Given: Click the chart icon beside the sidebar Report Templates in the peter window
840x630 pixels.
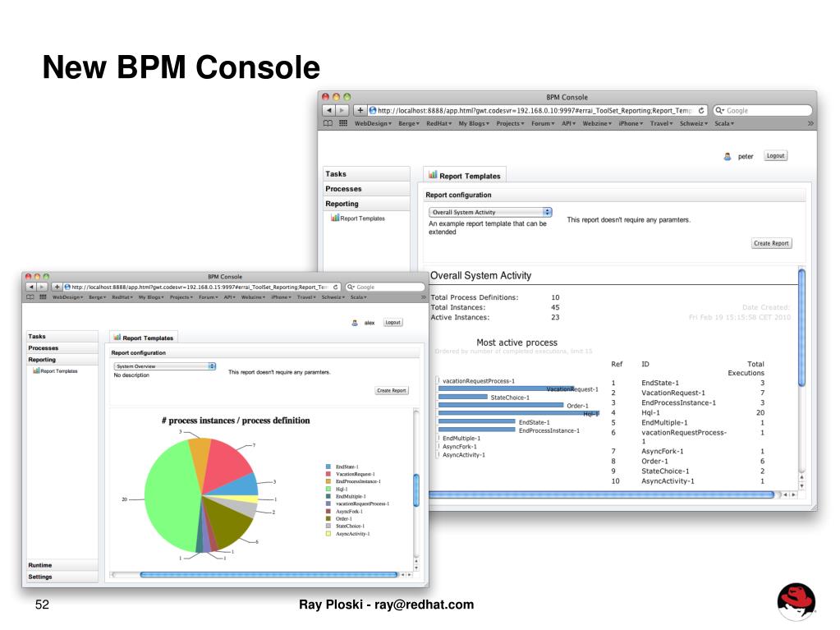Looking at the screenshot, I should (335, 218).
